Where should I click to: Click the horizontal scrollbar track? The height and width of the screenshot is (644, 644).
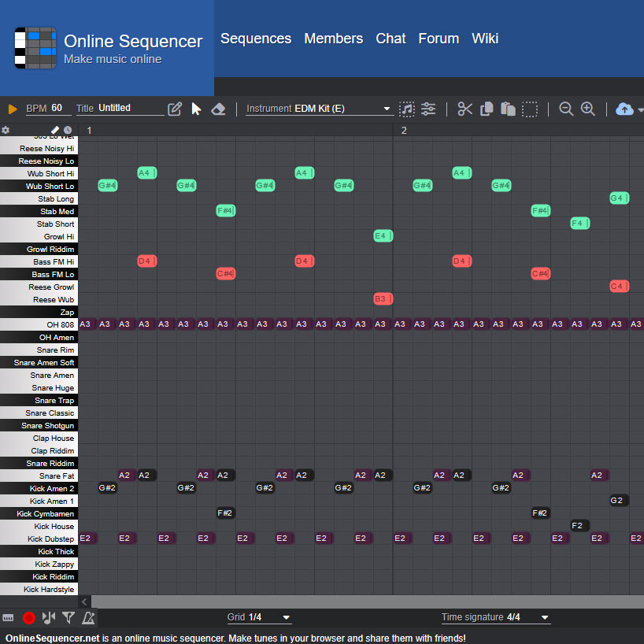367,601
